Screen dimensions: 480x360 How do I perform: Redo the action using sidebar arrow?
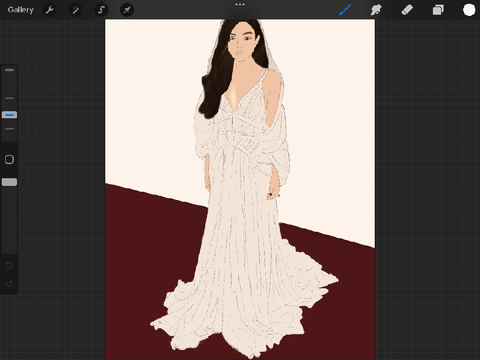point(9,284)
